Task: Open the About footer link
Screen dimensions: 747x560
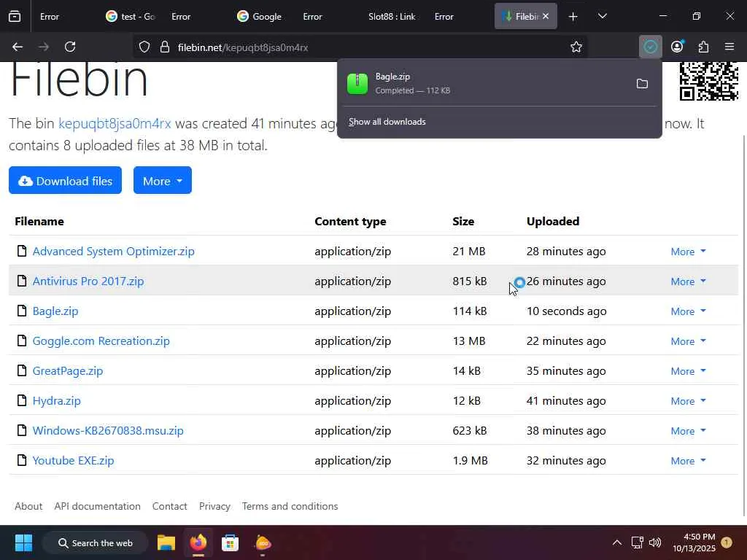Action: click(x=28, y=506)
